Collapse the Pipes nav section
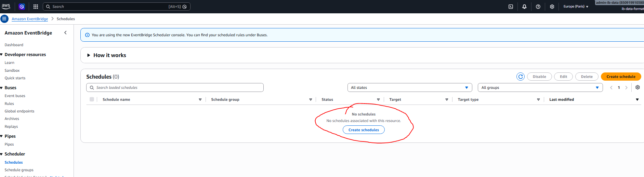 [1, 136]
